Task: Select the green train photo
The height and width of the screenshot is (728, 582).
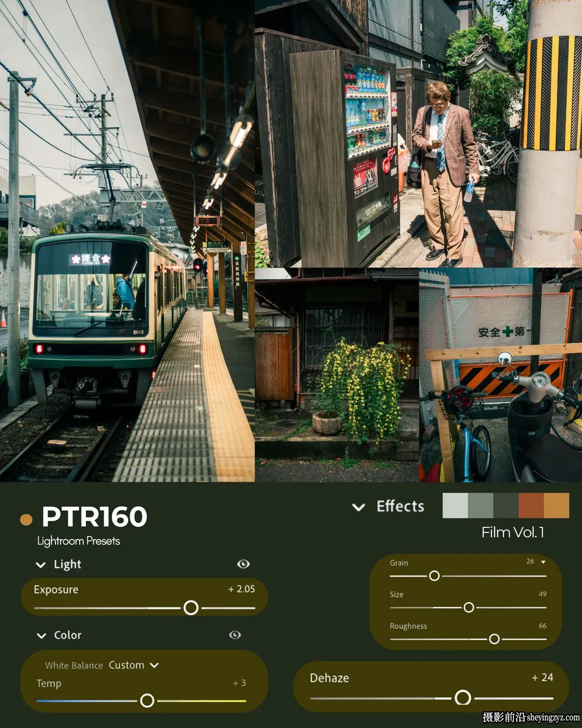Action: click(x=127, y=241)
